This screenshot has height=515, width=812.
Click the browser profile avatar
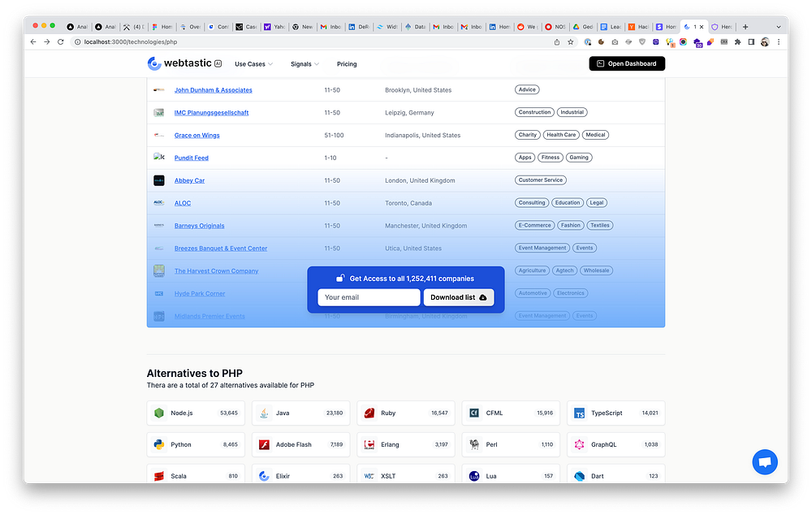click(x=765, y=42)
